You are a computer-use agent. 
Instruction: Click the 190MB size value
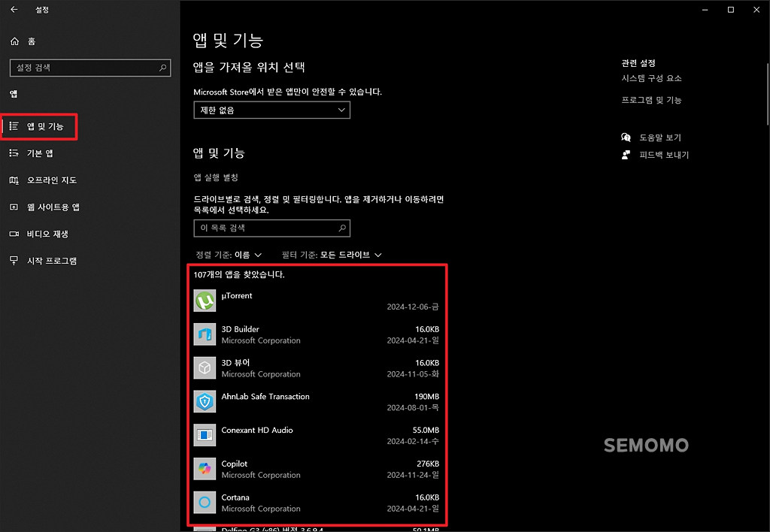coord(427,397)
